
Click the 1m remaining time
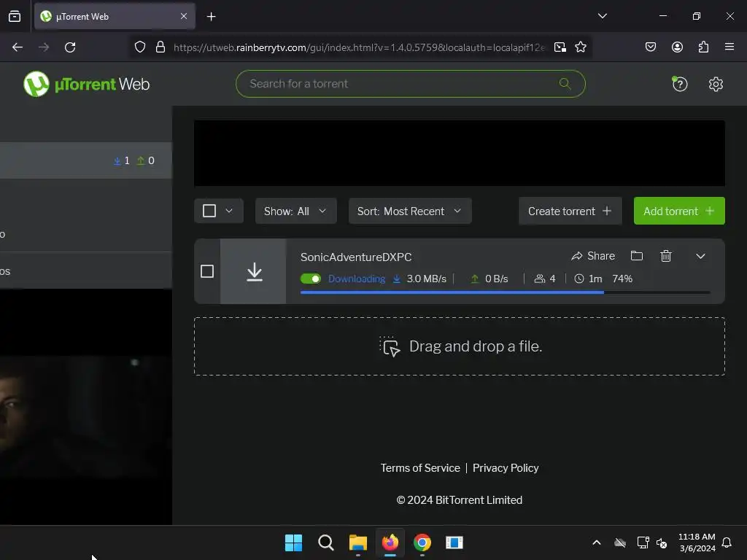point(588,279)
